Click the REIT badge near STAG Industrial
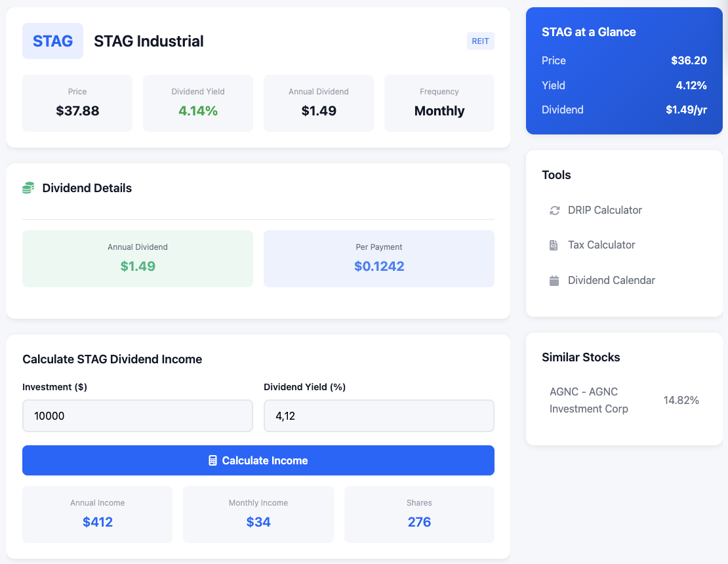Screen dimensions: 728x564 click(481, 41)
